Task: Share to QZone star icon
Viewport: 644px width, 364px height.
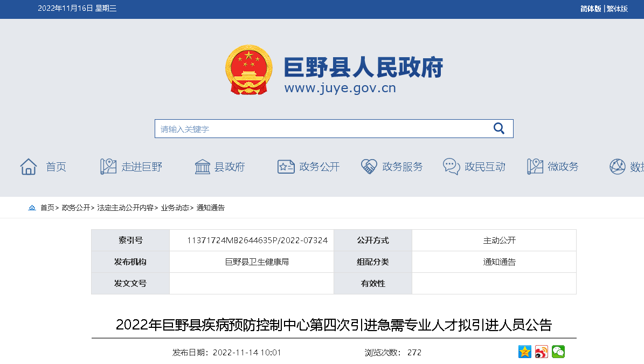Action: click(525, 352)
